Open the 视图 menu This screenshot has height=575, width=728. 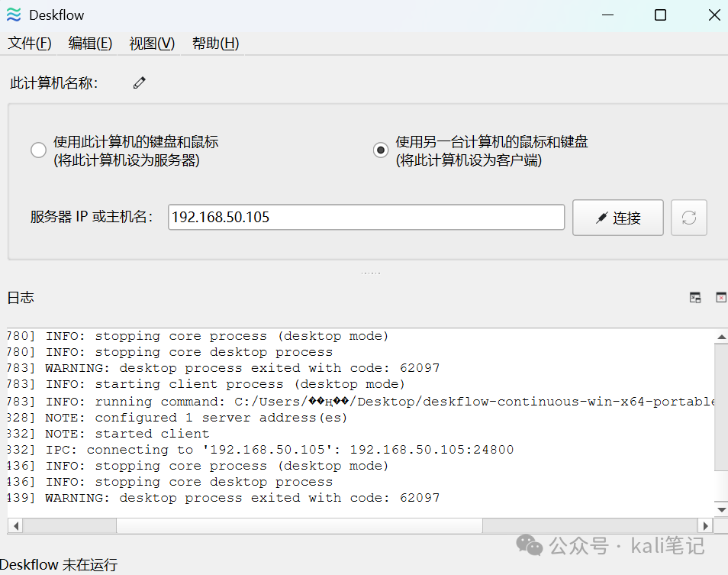pyautogui.click(x=151, y=44)
